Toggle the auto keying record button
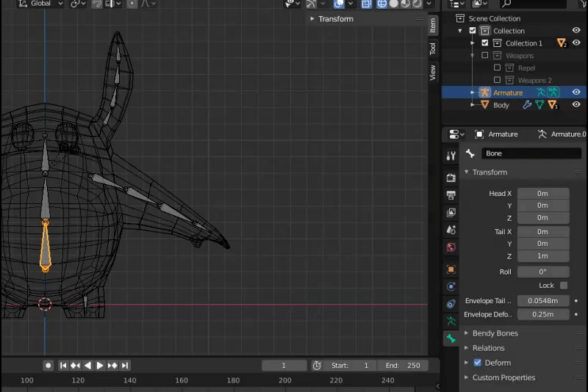The width and height of the screenshot is (588, 392). [x=49, y=365]
